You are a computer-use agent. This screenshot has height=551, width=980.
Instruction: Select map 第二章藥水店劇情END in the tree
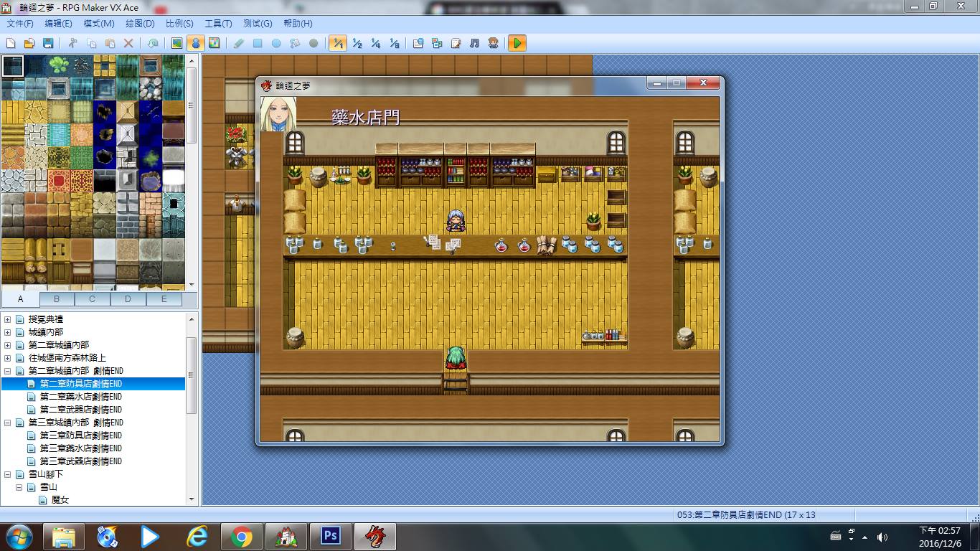click(x=80, y=397)
